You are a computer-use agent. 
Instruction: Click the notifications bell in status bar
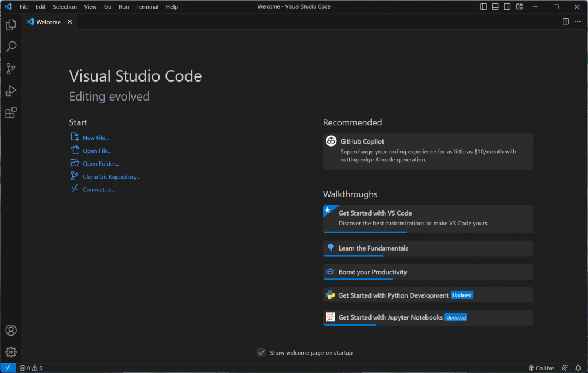[x=578, y=368]
